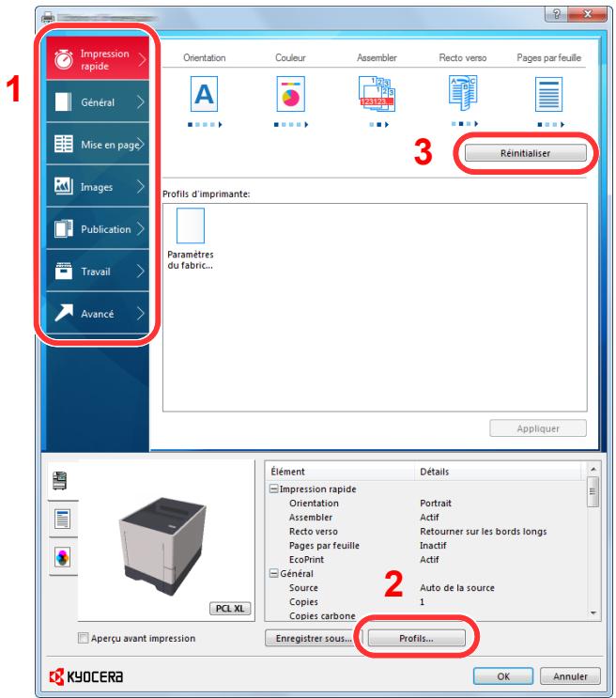The image size is (616, 698).
Task: Click the Impression rapide stopwatch icon
Action: pos(64,59)
